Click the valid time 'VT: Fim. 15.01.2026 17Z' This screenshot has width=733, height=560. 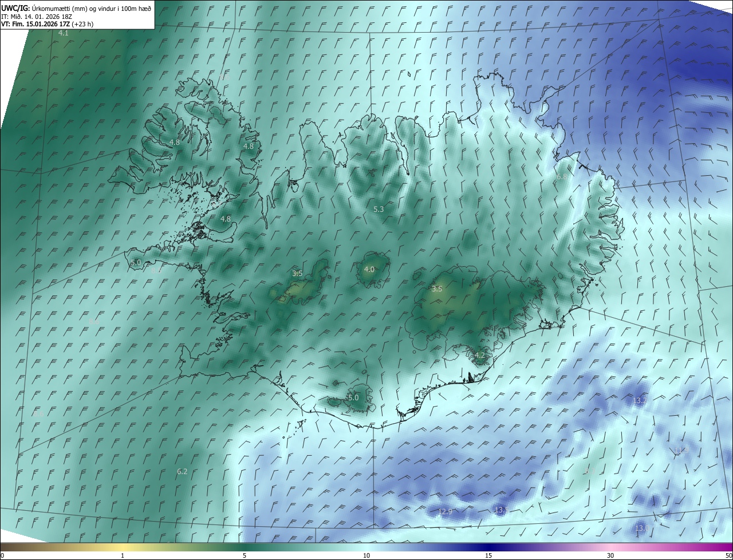36,24
